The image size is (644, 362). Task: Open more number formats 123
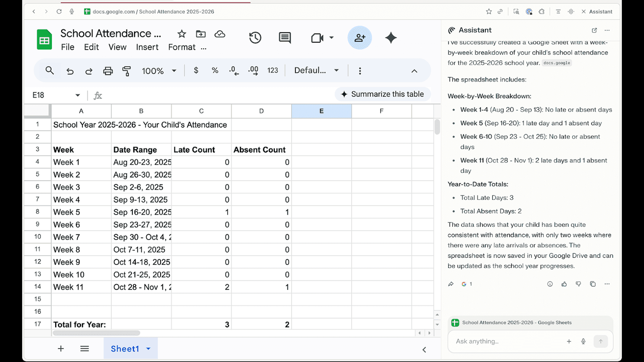tap(273, 70)
